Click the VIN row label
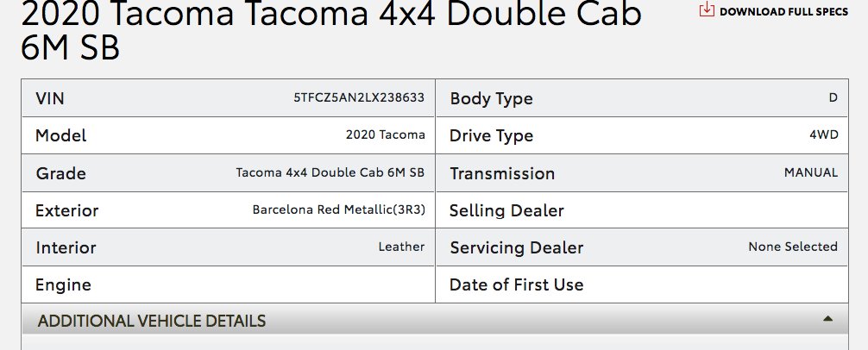The height and width of the screenshot is (350, 868). coord(50,98)
